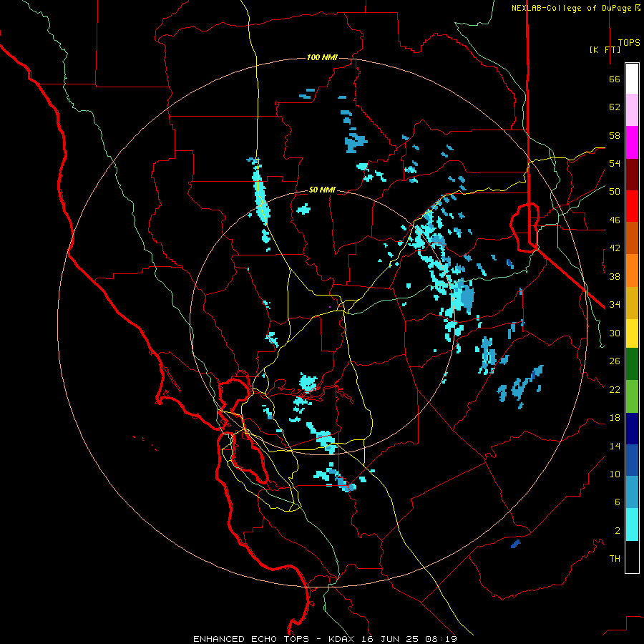Click the navy 22 K FT swatch

[632, 429]
